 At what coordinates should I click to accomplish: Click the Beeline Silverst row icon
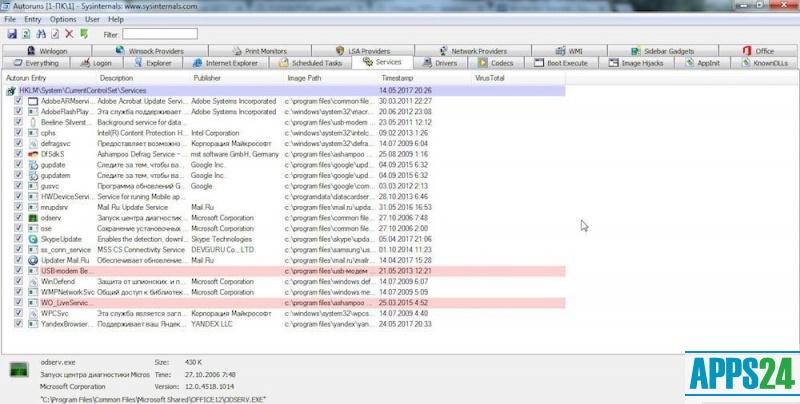click(33, 122)
